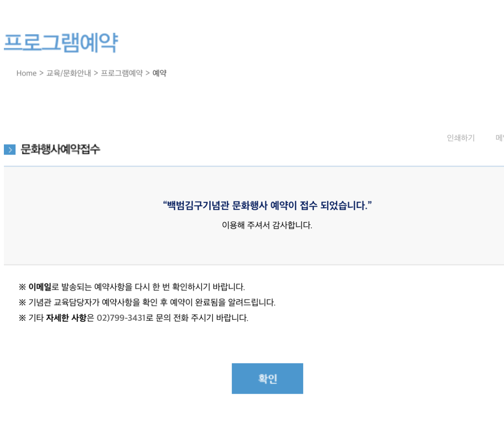Click the 이용해 주셔서 감사합니다 message
The height and width of the screenshot is (438, 504).
pyautogui.click(x=267, y=225)
